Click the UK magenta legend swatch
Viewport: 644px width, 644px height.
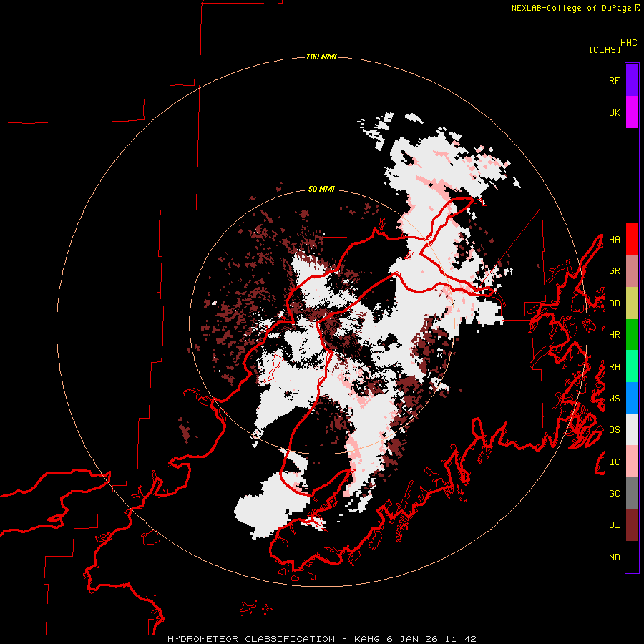(x=632, y=112)
